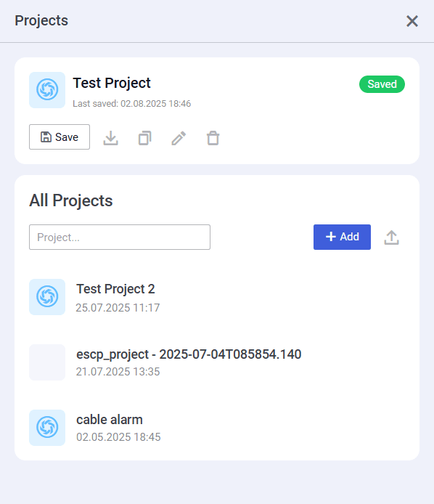Open escp_project - 2025-07-04T085854.140
The image size is (434, 504).
tap(217, 362)
